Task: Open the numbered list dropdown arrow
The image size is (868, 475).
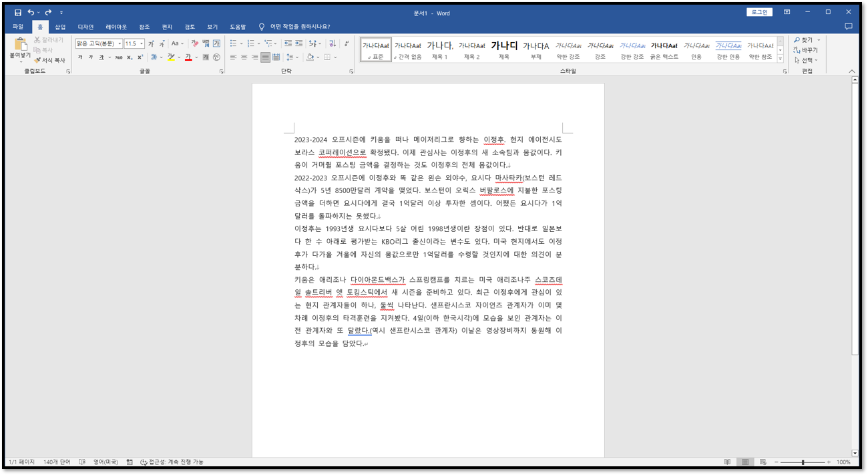Action: pyautogui.click(x=258, y=43)
